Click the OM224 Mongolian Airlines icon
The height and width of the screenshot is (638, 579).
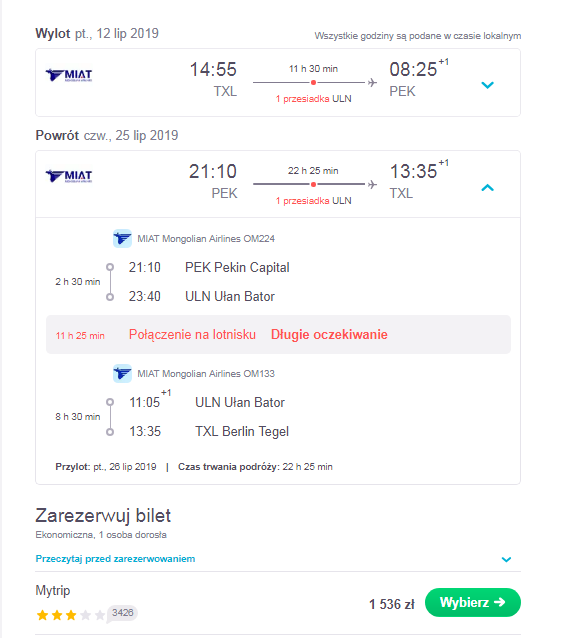122,238
